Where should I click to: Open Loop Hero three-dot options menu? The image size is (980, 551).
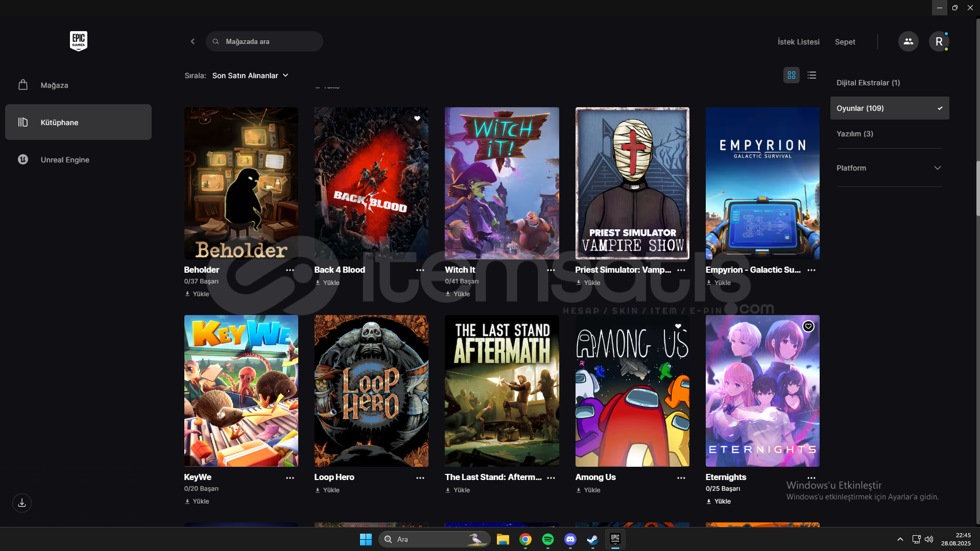420,478
